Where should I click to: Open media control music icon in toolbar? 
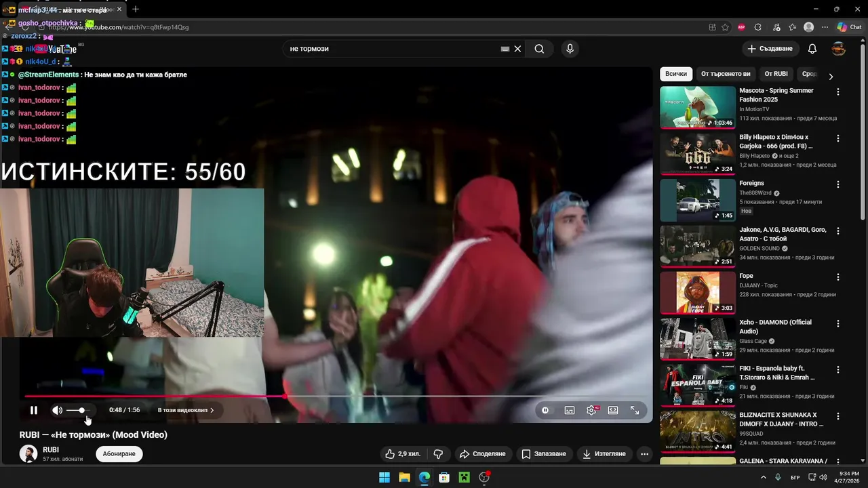pyautogui.click(x=776, y=27)
